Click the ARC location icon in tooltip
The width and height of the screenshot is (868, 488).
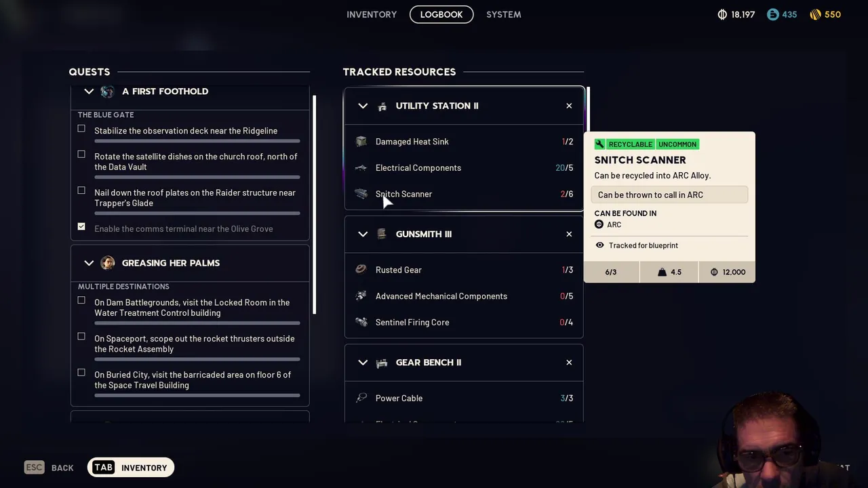coord(599,224)
